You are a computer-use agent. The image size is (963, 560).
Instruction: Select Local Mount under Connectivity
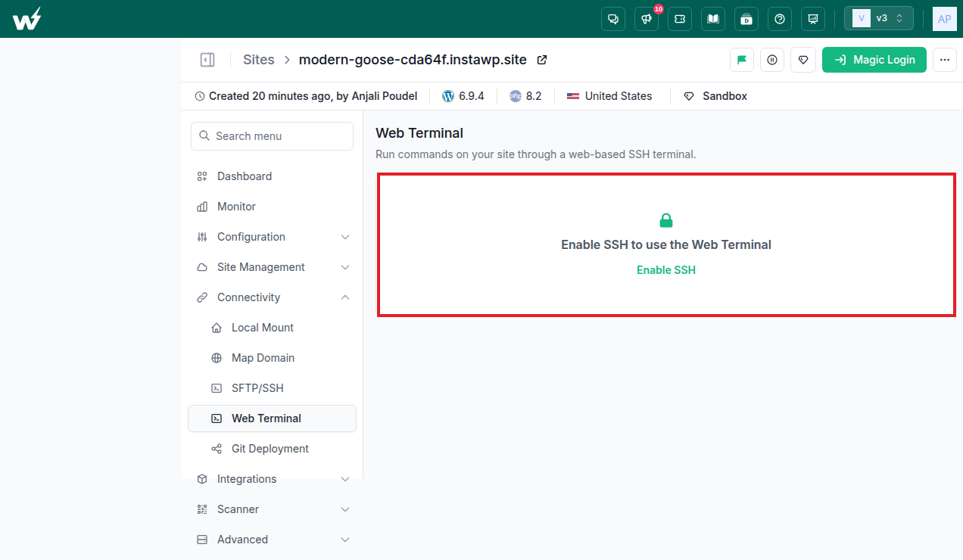pos(273,328)
